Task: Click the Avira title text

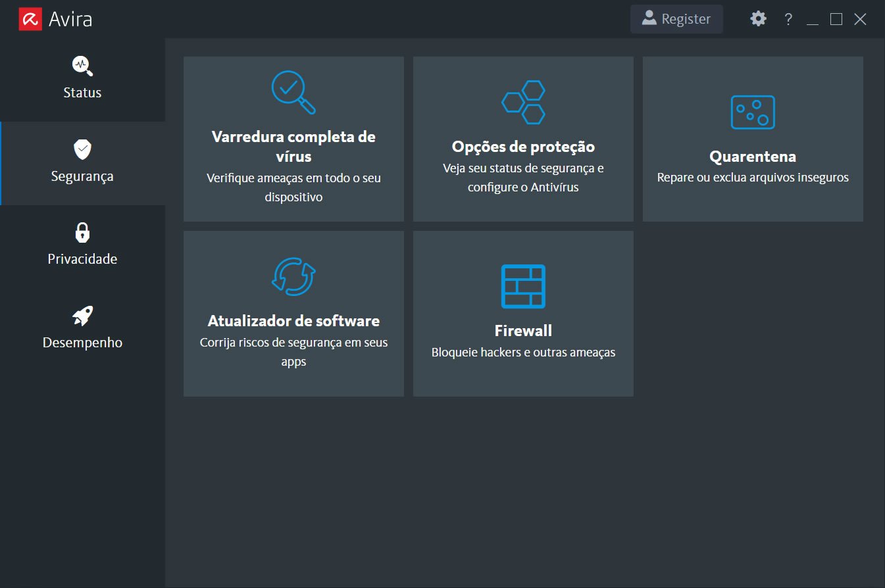Action: tap(70, 19)
